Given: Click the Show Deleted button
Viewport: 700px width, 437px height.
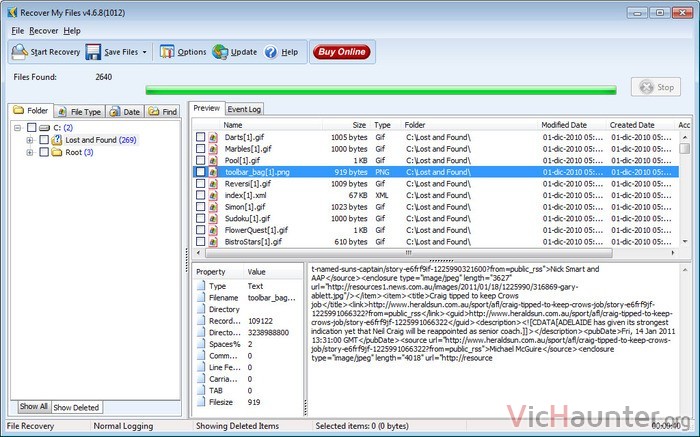Looking at the screenshot, I should tap(76, 407).
